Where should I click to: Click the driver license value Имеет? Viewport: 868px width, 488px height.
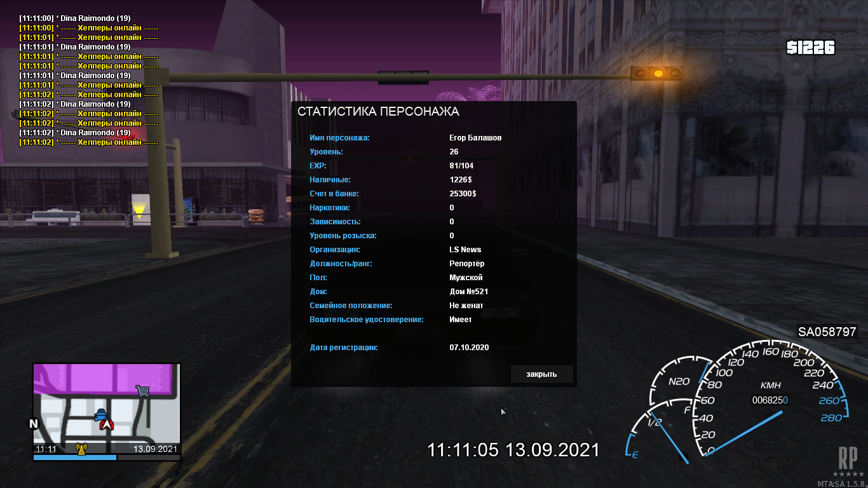(x=461, y=320)
